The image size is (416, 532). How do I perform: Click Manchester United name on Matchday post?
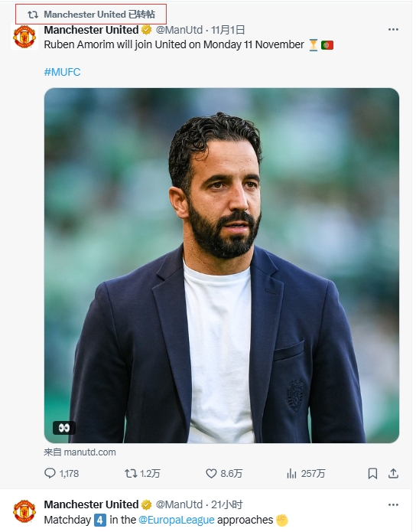[x=91, y=504]
